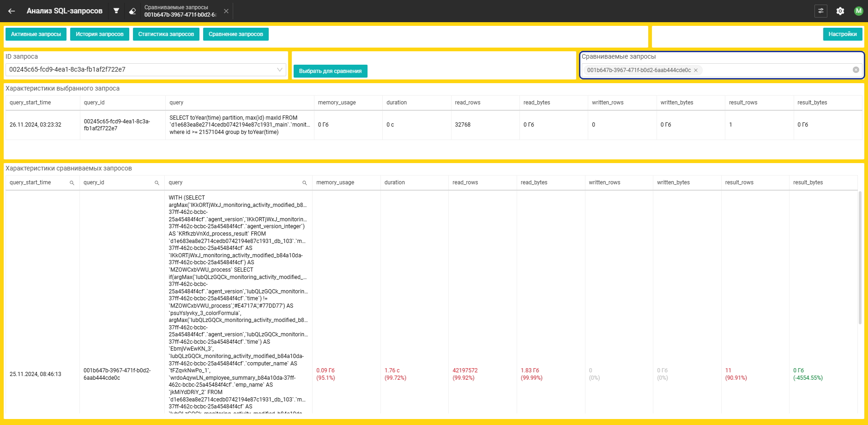Close the Сравниваемые запросы filter chip in header

[x=226, y=11]
